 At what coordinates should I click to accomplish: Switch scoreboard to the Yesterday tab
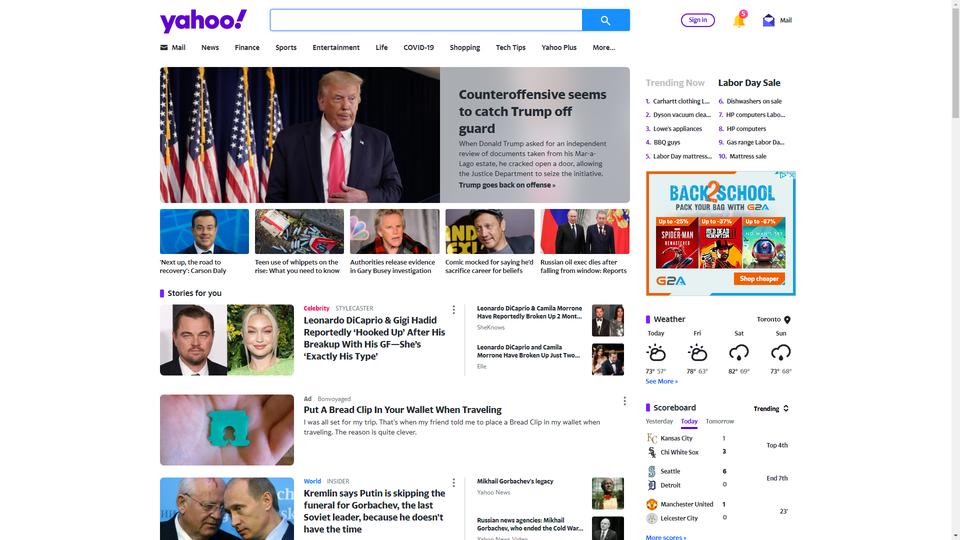(659, 421)
